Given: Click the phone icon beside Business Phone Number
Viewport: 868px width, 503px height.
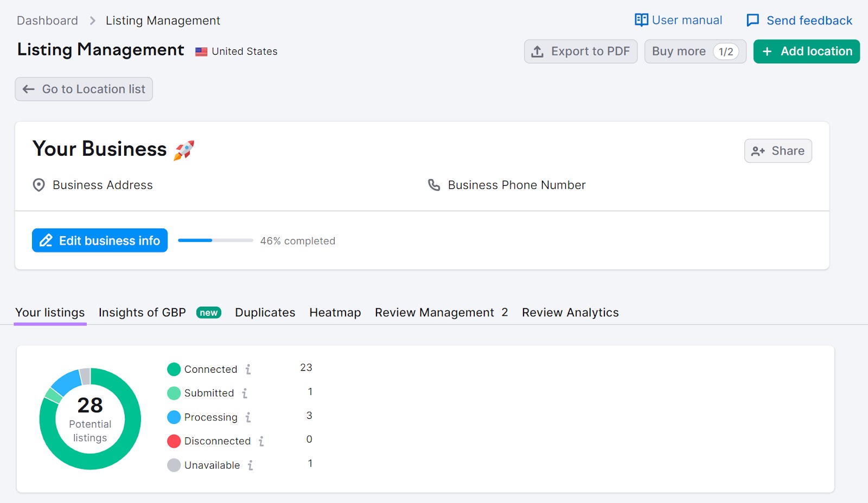Looking at the screenshot, I should tap(435, 185).
